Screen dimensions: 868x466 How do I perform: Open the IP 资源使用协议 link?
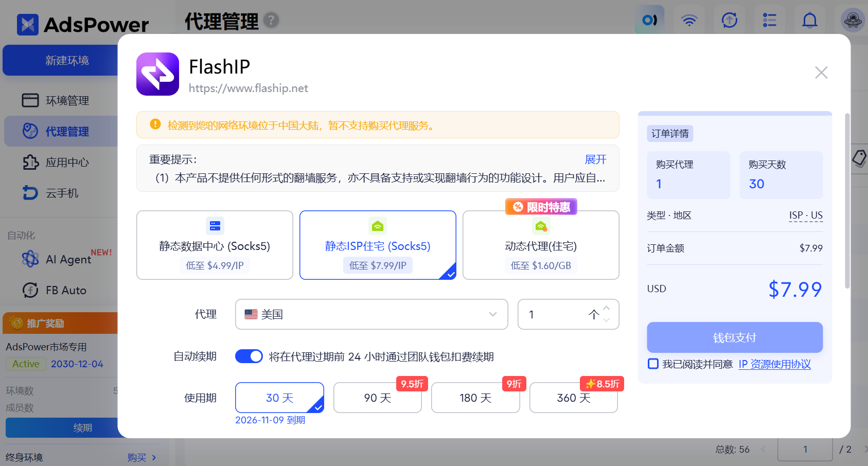[x=774, y=364]
